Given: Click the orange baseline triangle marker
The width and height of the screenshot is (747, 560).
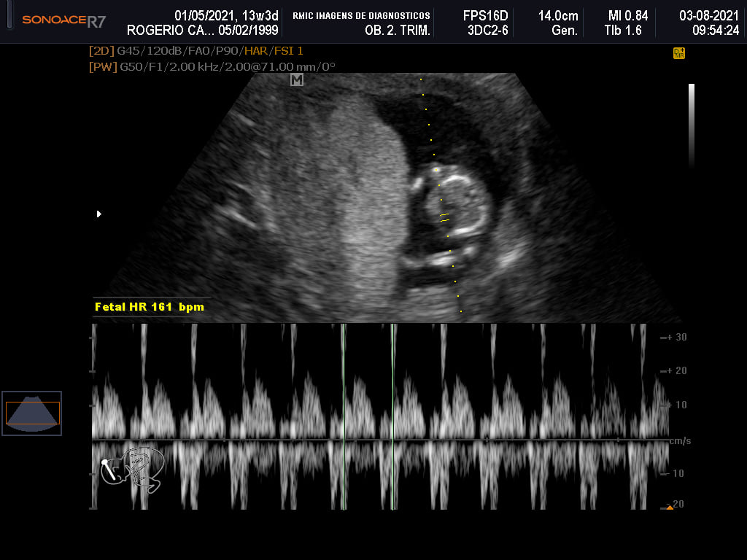Looking at the screenshot, I should pyautogui.click(x=670, y=507).
